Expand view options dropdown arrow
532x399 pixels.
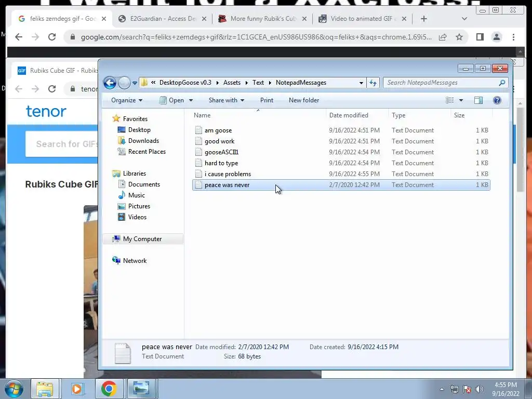tap(461, 100)
